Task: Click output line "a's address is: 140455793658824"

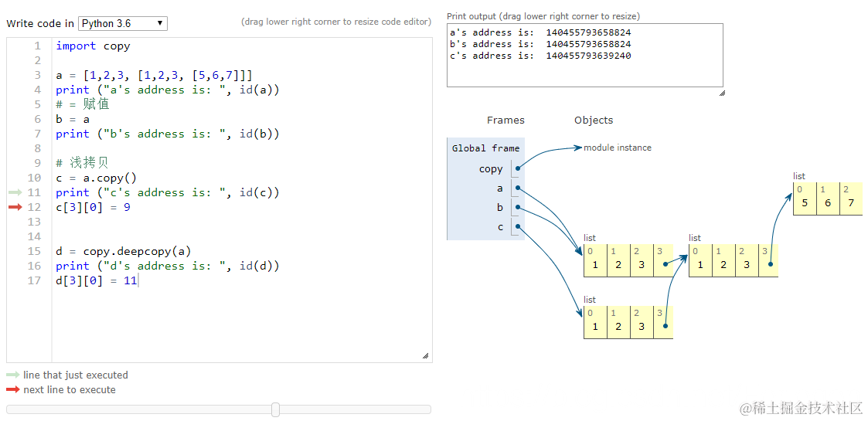Action: pos(540,32)
